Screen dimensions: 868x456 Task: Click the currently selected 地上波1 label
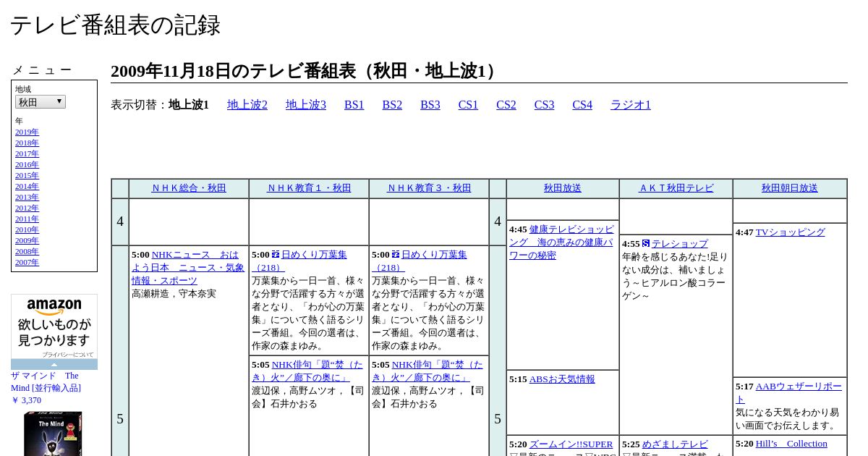(189, 105)
